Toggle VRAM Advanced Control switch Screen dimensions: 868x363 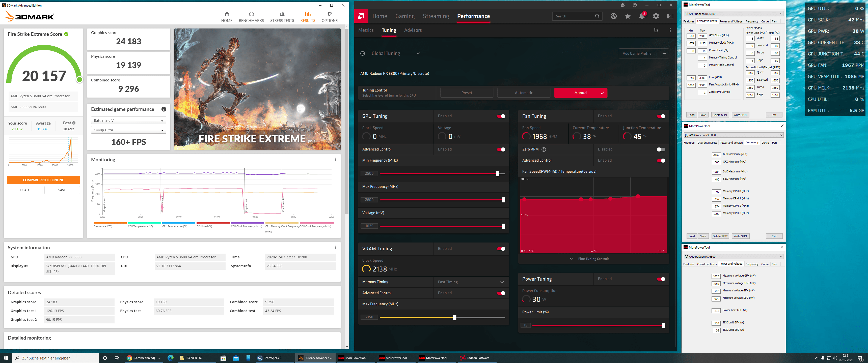(501, 293)
